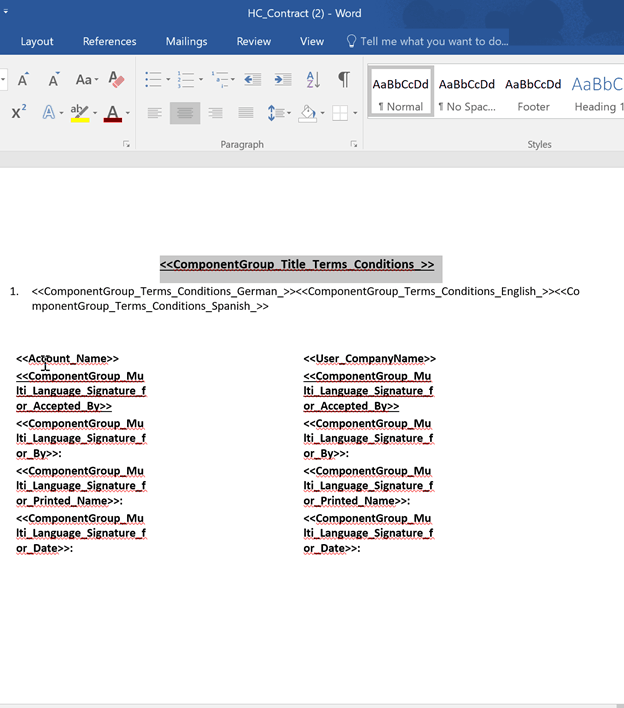Click the User_CompanyName merge field

(370, 359)
